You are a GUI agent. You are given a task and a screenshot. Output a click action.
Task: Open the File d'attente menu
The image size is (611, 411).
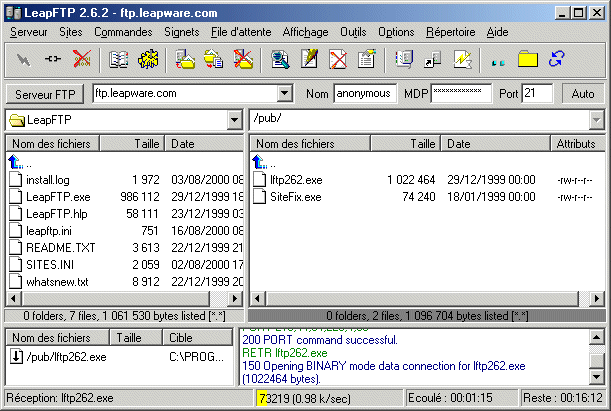pyautogui.click(x=241, y=32)
